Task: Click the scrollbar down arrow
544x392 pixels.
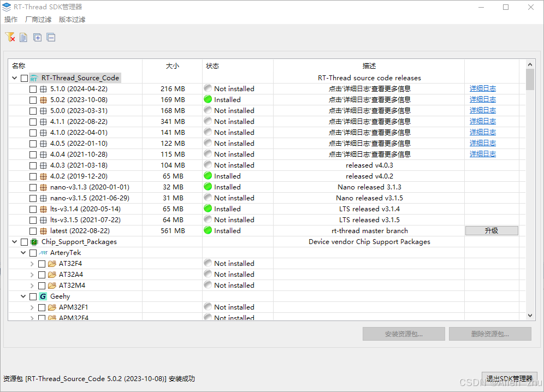Action: [x=530, y=316]
